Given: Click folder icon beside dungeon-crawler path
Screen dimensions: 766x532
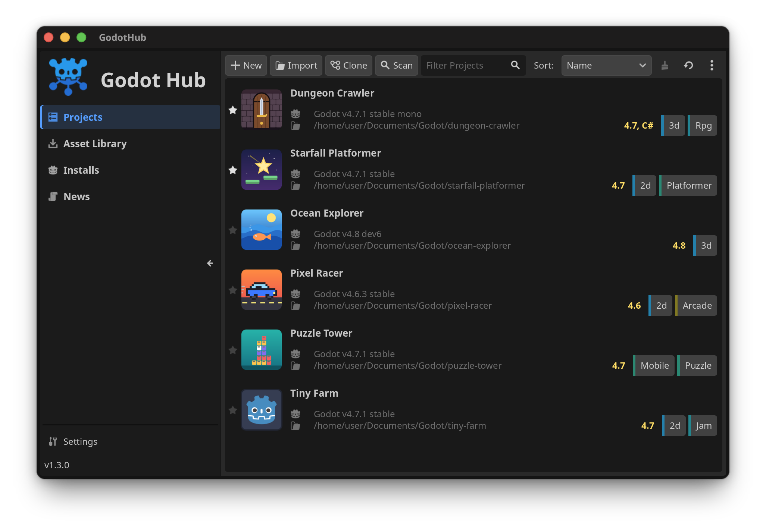Looking at the screenshot, I should click(296, 126).
